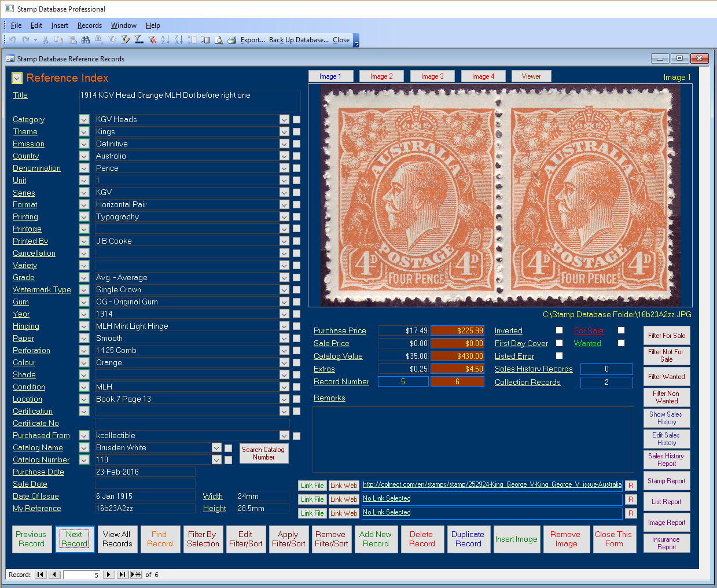Switch to the Image 4 tab
Screen dimensions: 717x588
pos(483,76)
